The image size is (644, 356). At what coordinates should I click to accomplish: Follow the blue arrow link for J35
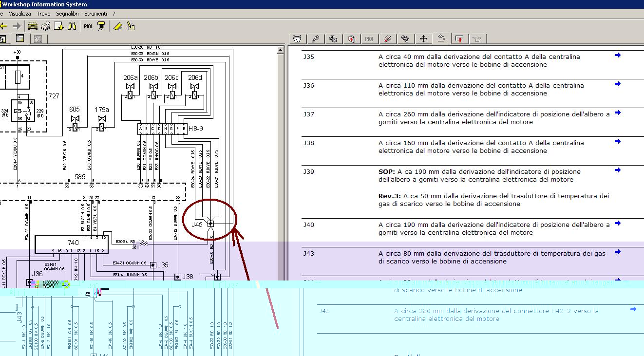(x=618, y=56)
